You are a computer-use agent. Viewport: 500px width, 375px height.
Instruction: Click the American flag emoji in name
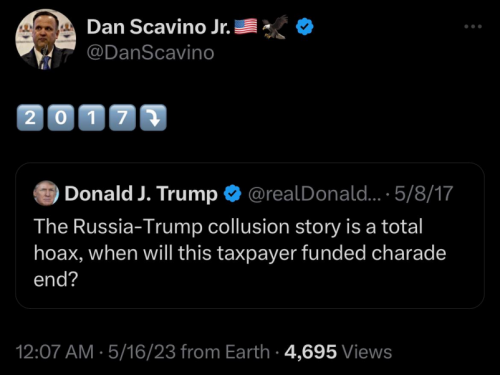(246, 27)
